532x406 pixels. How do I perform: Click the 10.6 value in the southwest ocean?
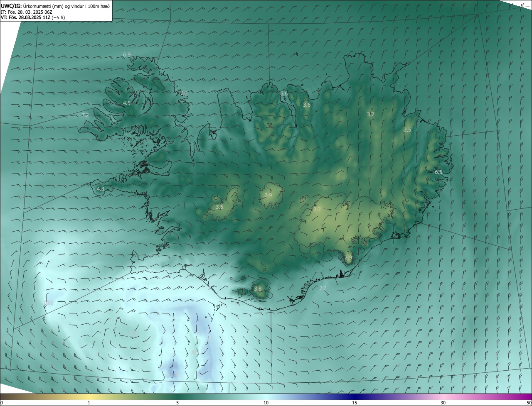tap(49, 303)
